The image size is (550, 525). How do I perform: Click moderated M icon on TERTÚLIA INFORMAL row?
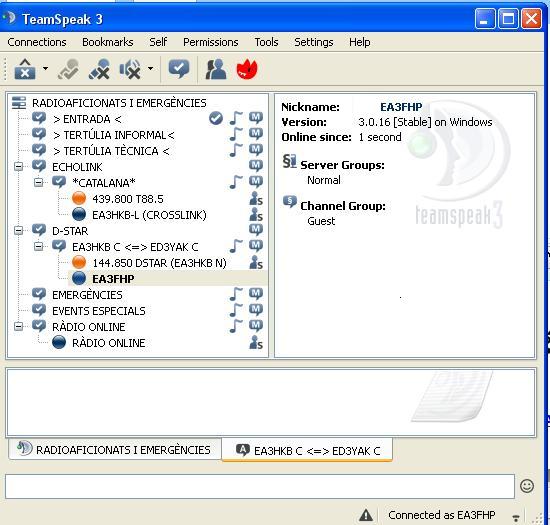pyautogui.click(x=256, y=134)
